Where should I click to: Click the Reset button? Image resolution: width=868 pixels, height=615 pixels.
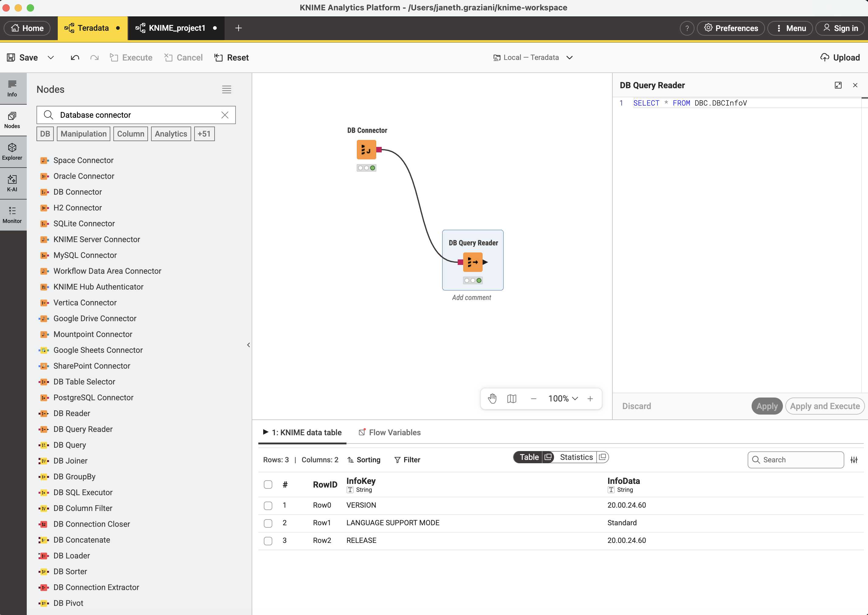pos(232,57)
